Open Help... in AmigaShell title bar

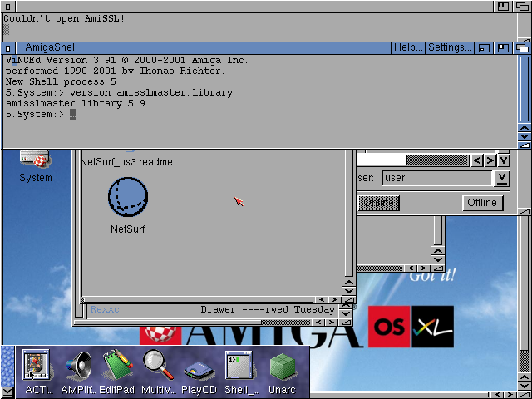(x=408, y=47)
